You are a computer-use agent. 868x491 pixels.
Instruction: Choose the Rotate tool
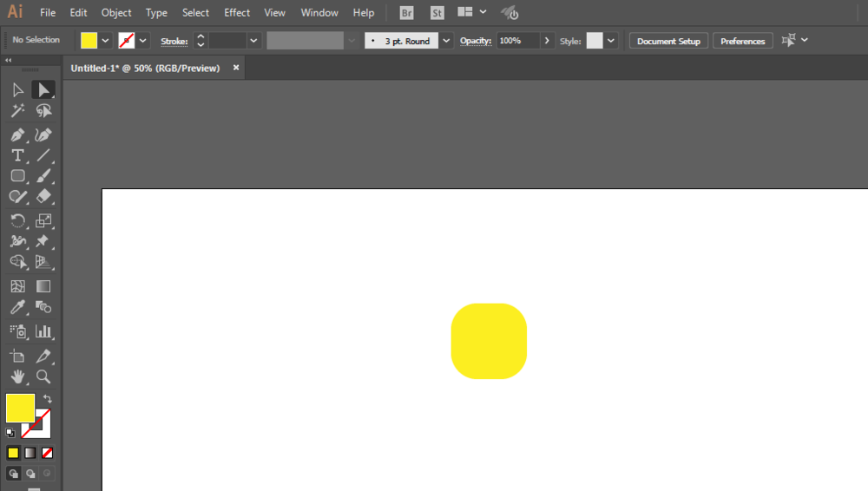[x=17, y=220]
